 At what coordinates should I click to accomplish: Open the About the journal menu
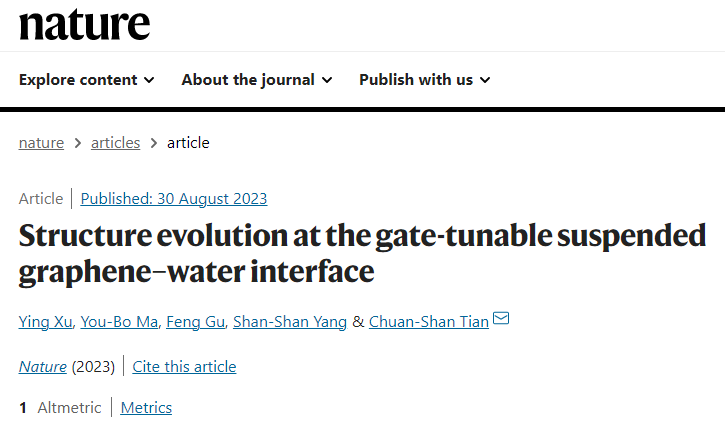click(x=257, y=80)
